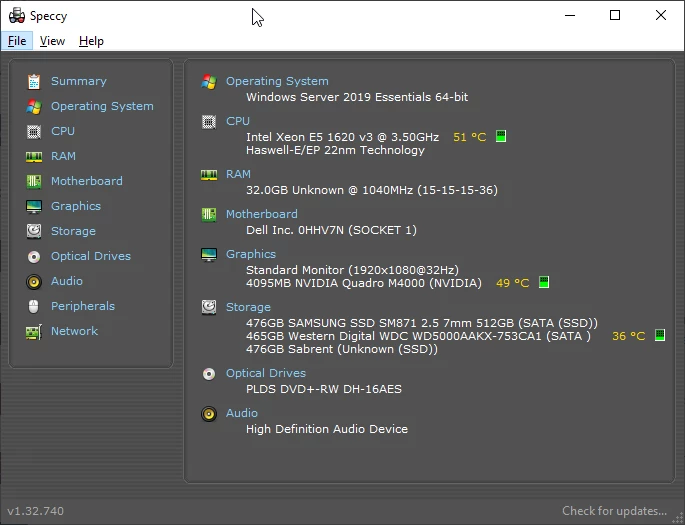Select Summary in the sidebar

79,81
